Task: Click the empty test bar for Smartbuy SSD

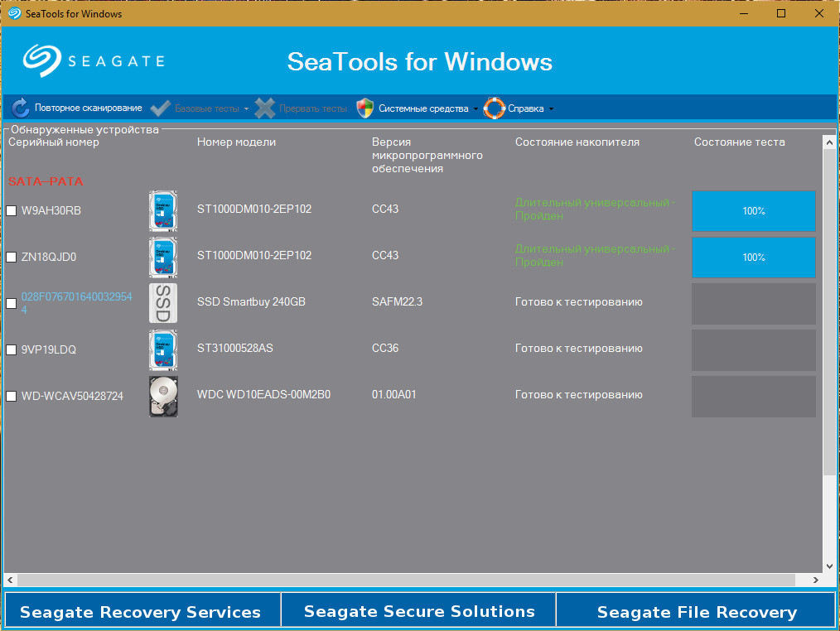Action: [x=753, y=304]
